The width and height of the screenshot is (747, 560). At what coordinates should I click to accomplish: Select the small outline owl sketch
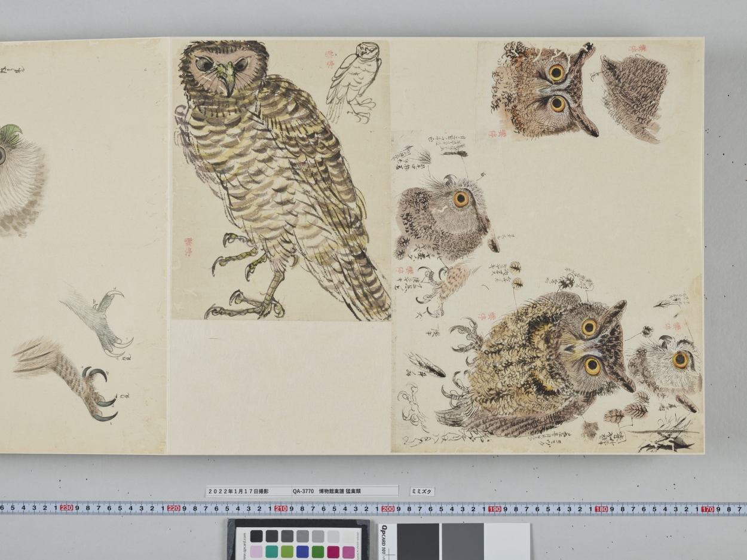point(356,82)
